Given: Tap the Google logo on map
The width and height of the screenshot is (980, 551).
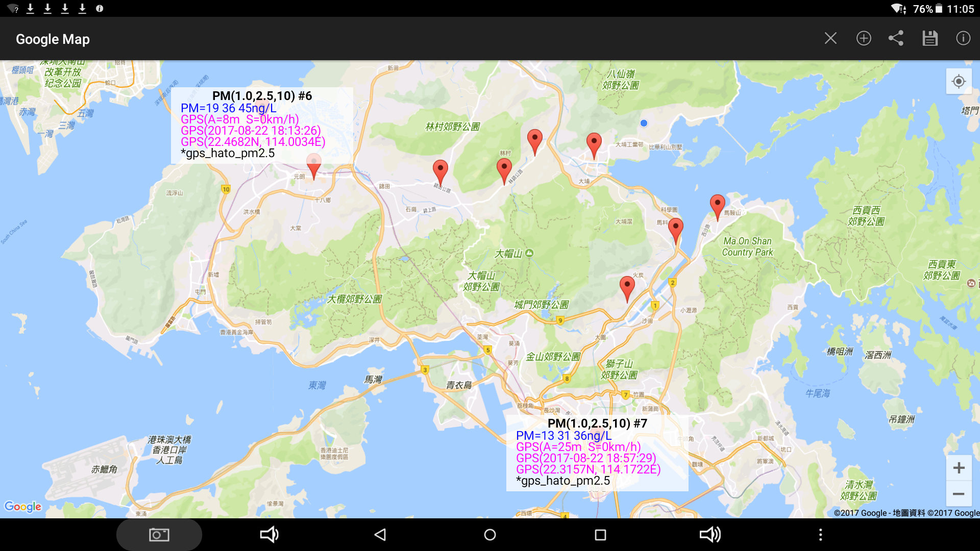Looking at the screenshot, I should (23, 507).
